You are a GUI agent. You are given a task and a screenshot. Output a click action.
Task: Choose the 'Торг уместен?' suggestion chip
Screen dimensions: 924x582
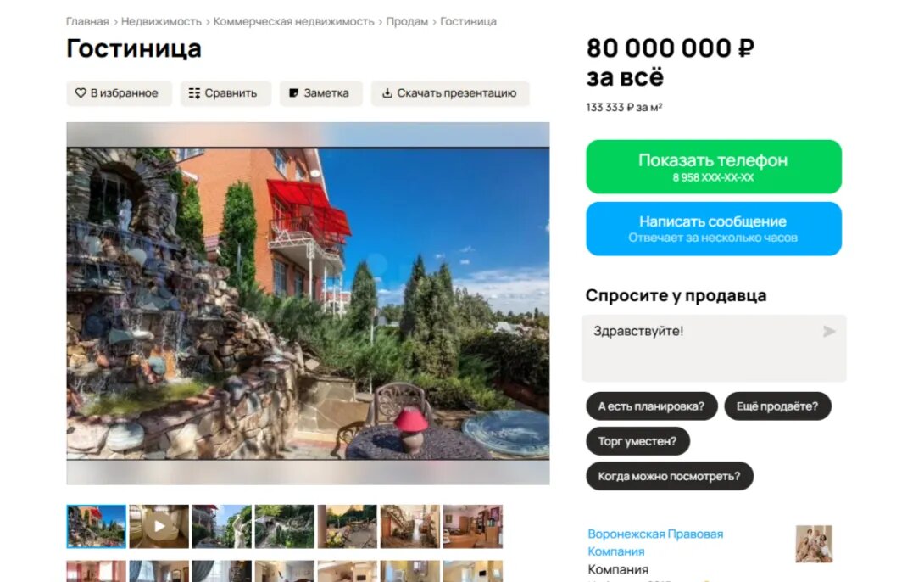pos(637,441)
